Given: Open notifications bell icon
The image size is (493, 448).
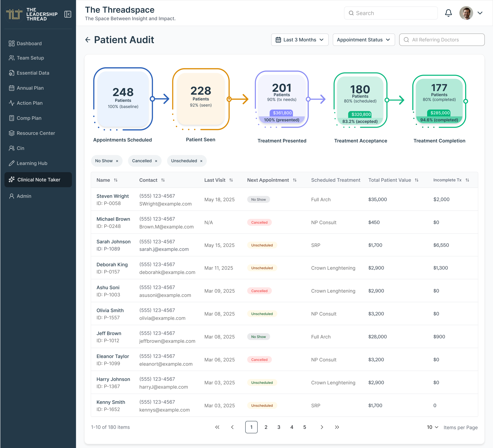Looking at the screenshot, I should pyautogui.click(x=448, y=13).
